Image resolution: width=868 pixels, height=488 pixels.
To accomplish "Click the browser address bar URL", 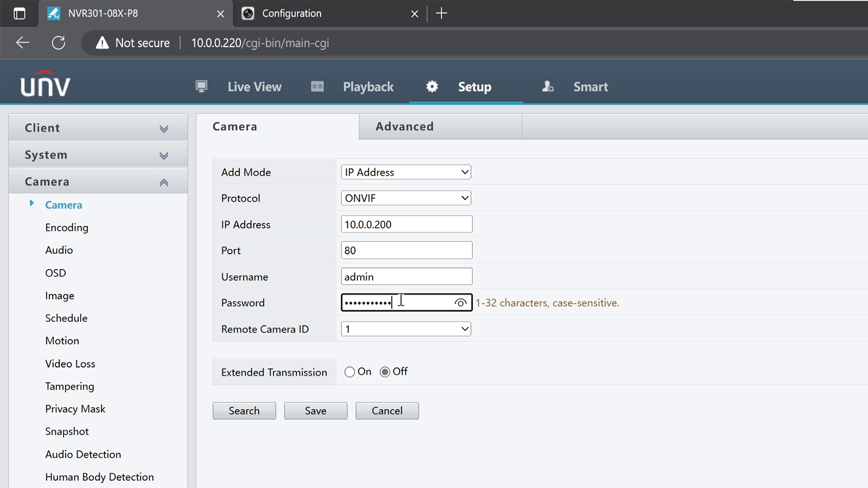I will click(260, 43).
